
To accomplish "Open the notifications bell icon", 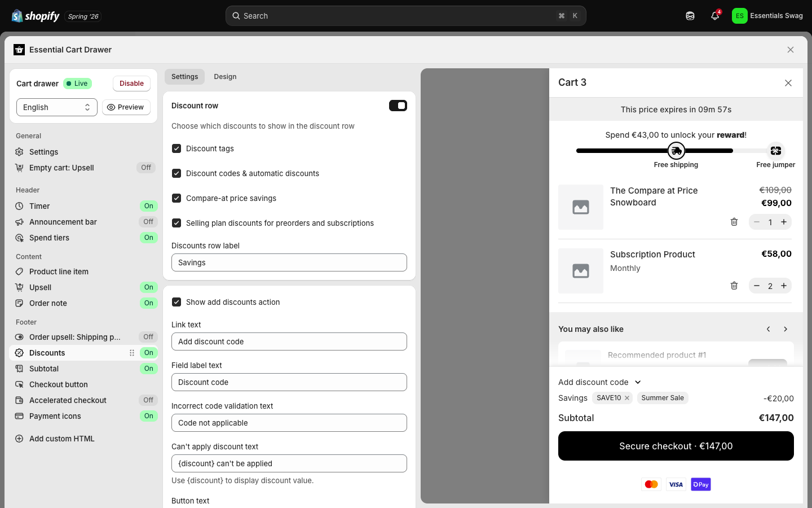I will point(715,16).
